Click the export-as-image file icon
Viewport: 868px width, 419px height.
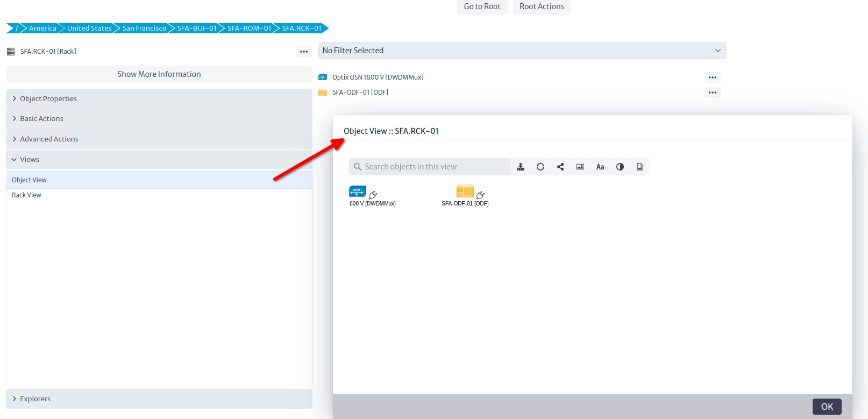click(x=640, y=167)
